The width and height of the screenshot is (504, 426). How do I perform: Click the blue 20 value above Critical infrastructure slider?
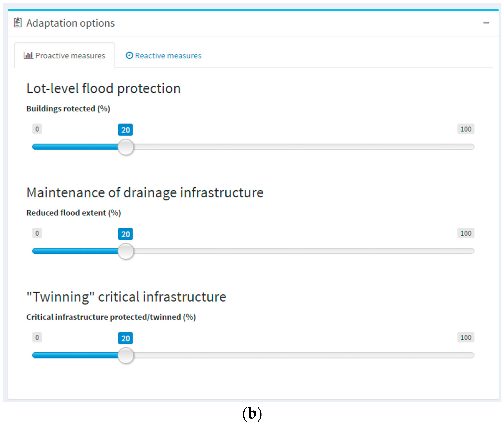(125, 338)
